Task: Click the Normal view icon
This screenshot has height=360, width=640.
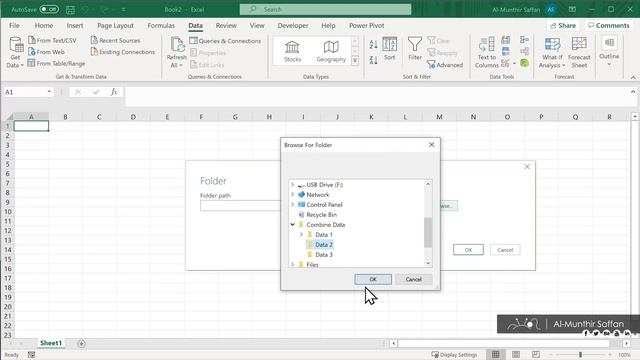Action: coord(496,355)
